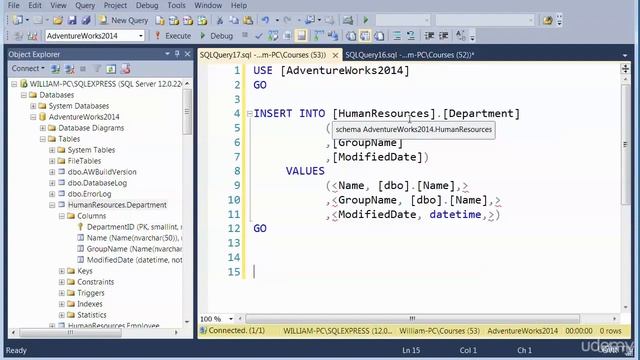Image resolution: width=640 pixels, height=360 pixels.
Task: Select the Indexes folder
Action: (x=90, y=304)
